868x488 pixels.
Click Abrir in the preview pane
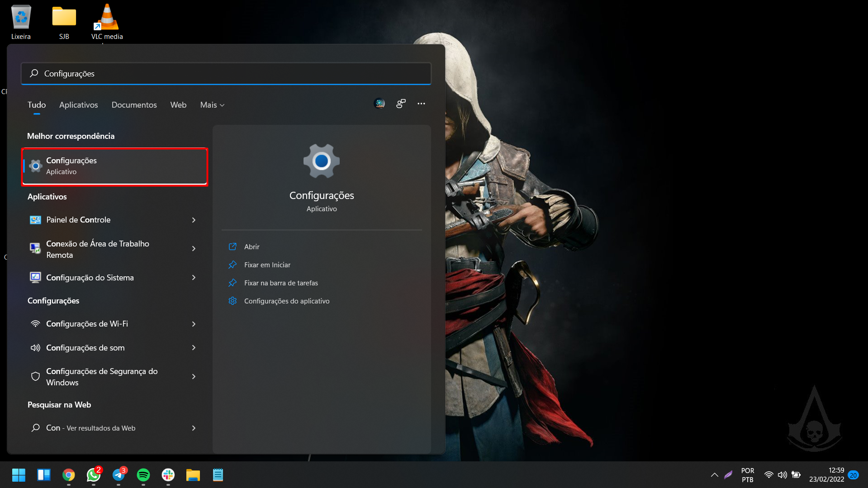coord(251,246)
